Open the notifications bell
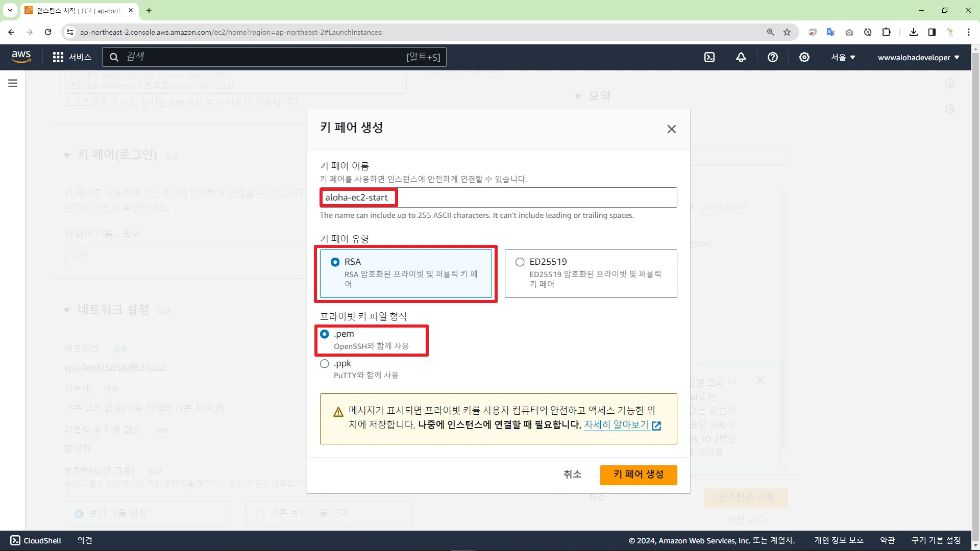 tap(741, 57)
